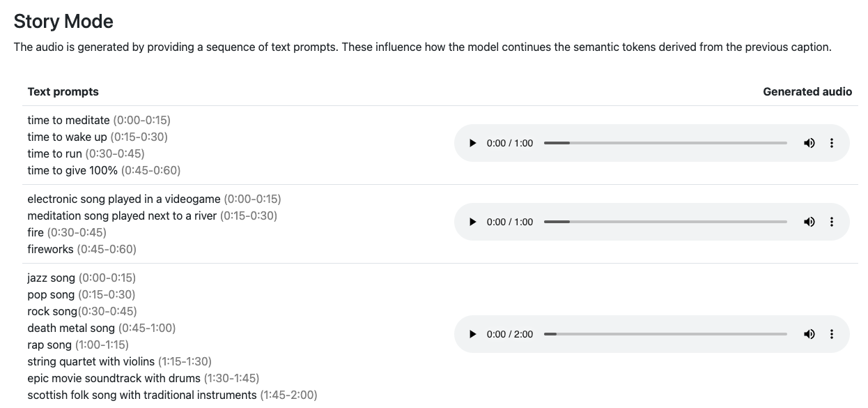Play the two-minute jazz-to-folk audio
Image resolution: width=868 pixels, height=408 pixels.
tap(473, 334)
